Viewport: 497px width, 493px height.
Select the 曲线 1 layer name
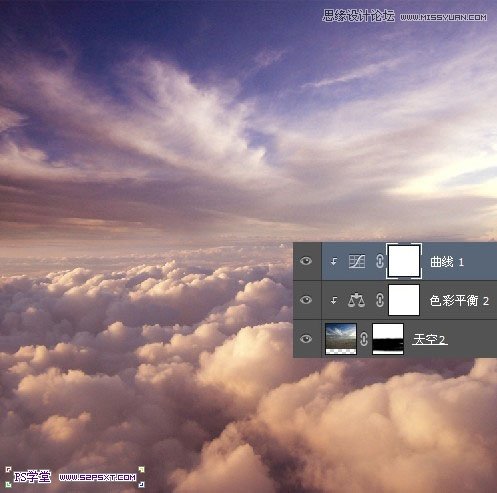tap(447, 262)
